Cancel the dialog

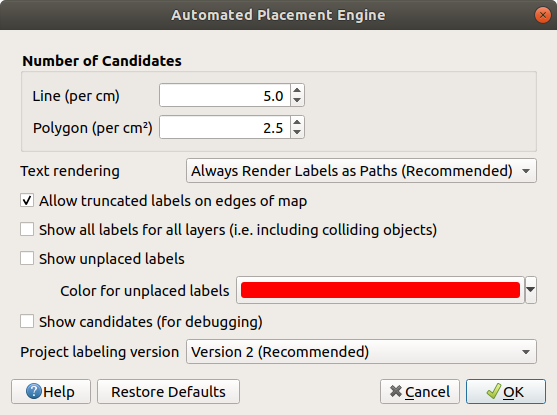420,392
